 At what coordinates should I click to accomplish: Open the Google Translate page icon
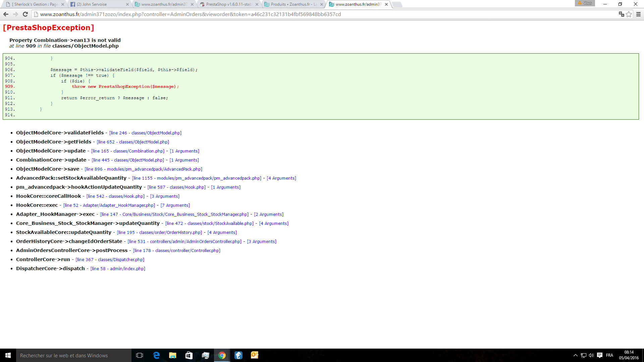621,14
